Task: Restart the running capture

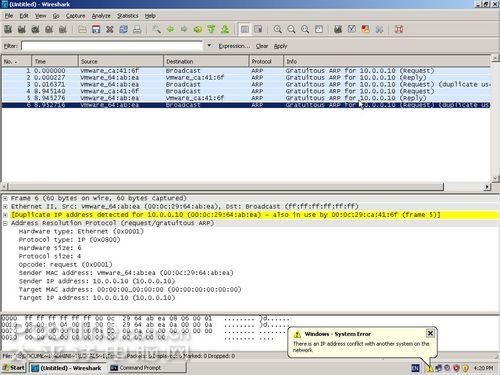Action: [x=63, y=29]
